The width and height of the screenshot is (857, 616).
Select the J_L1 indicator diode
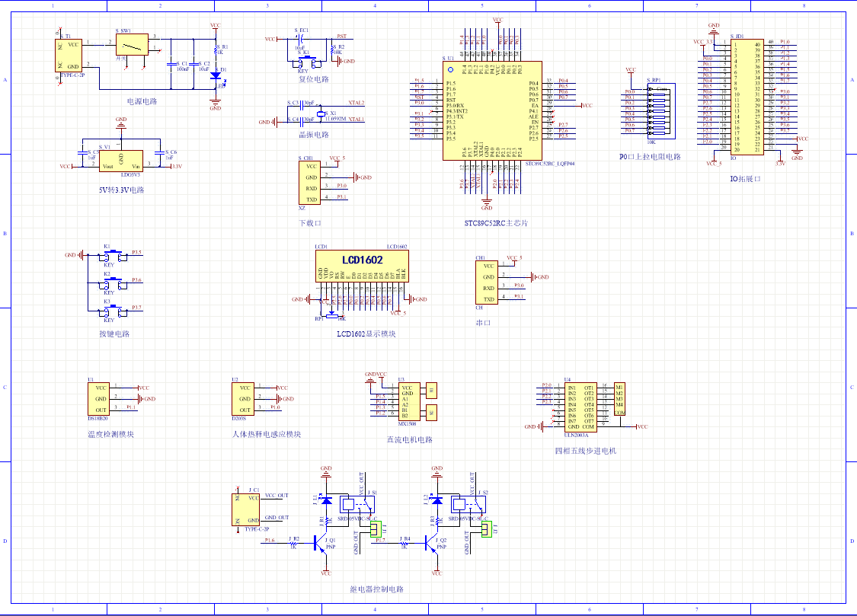[x=326, y=500]
